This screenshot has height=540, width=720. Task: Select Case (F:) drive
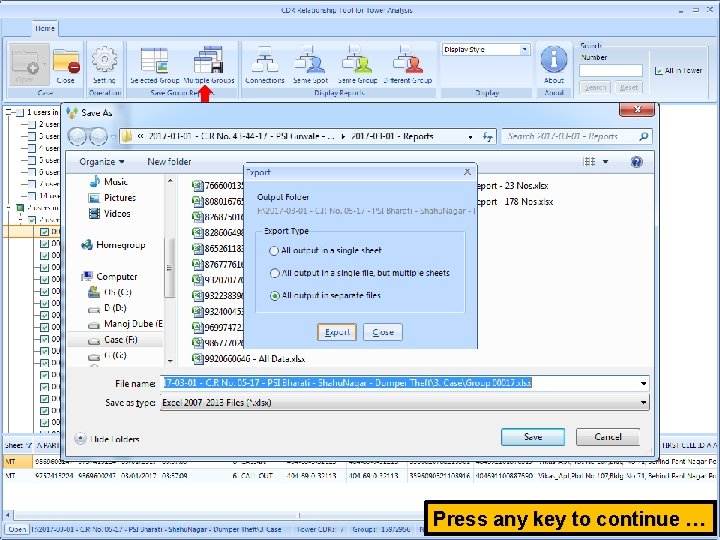(x=113, y=340)
